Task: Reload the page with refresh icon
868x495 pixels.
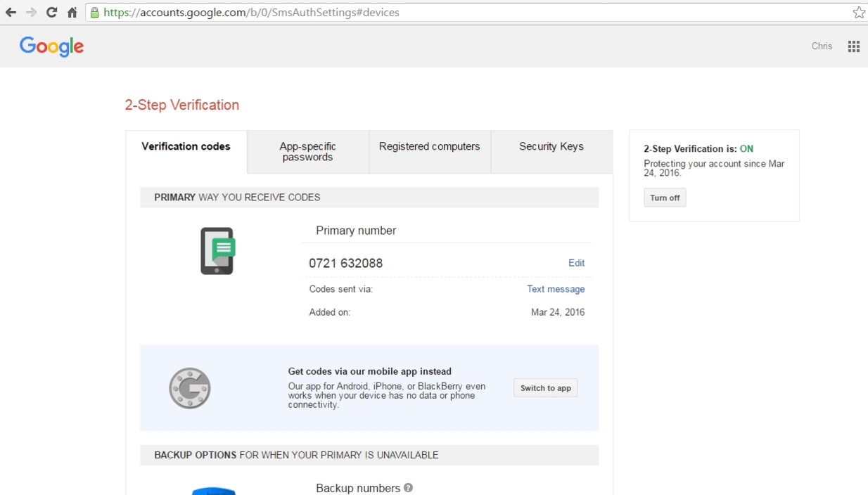Action: [x=51, y=13]
